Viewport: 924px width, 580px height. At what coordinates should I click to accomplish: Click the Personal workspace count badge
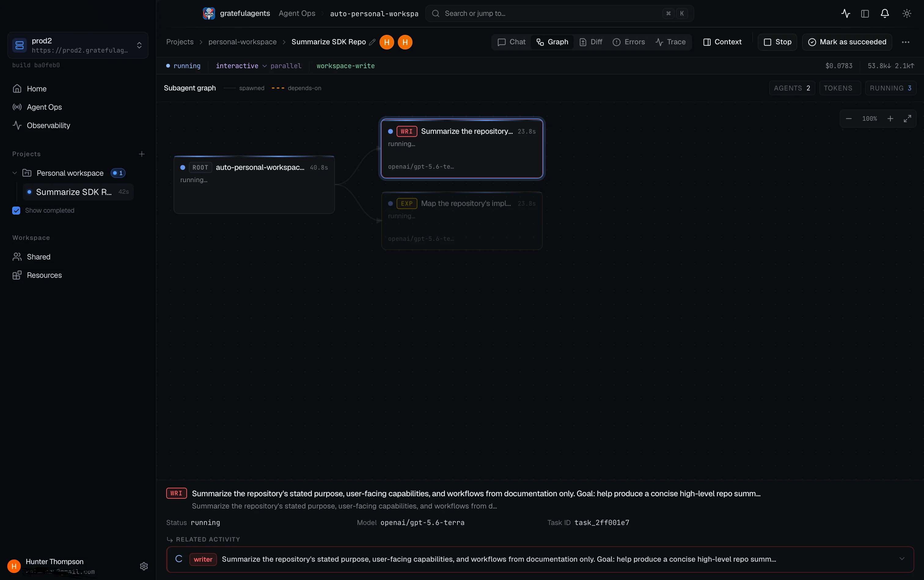[x=118, y=173]
